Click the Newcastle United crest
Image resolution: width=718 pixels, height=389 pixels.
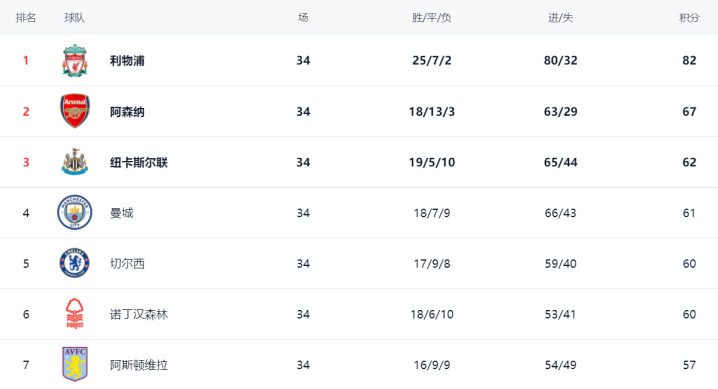click(x=75, y=162)
